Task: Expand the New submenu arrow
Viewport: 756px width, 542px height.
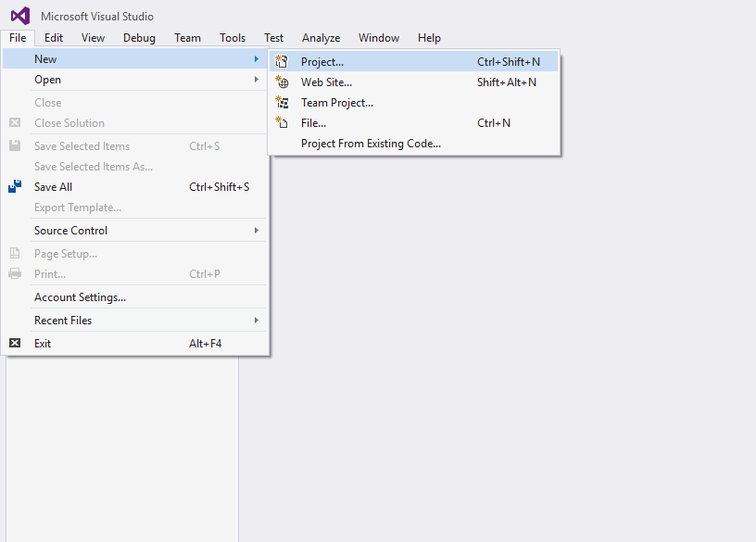Action: coord(257,58)
